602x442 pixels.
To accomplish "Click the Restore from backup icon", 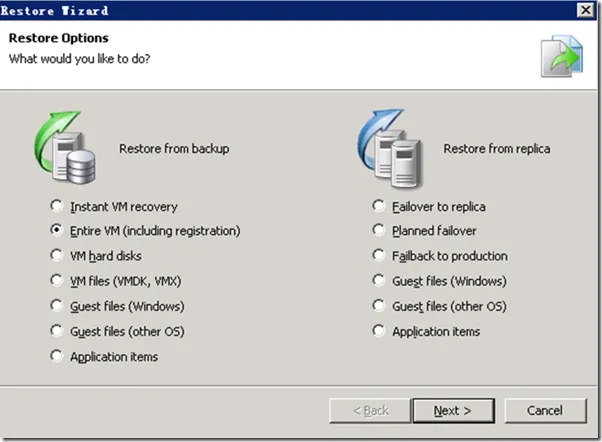I will tap(62, 148).
